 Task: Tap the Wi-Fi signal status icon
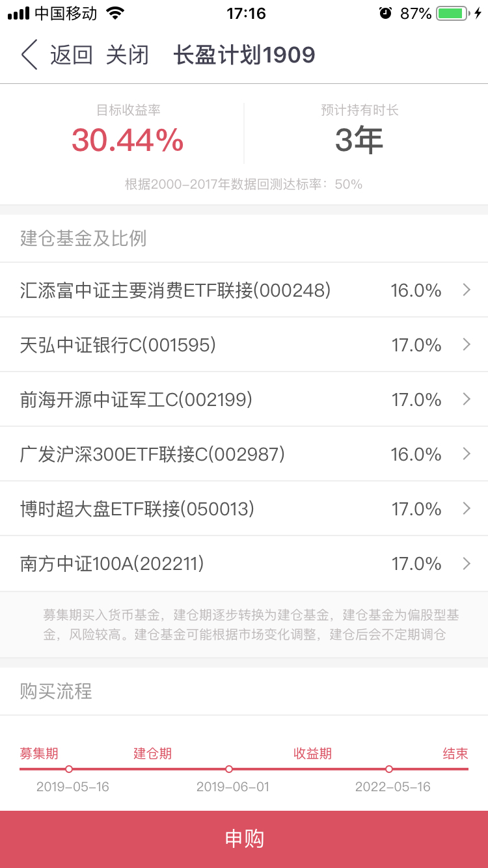115,13
